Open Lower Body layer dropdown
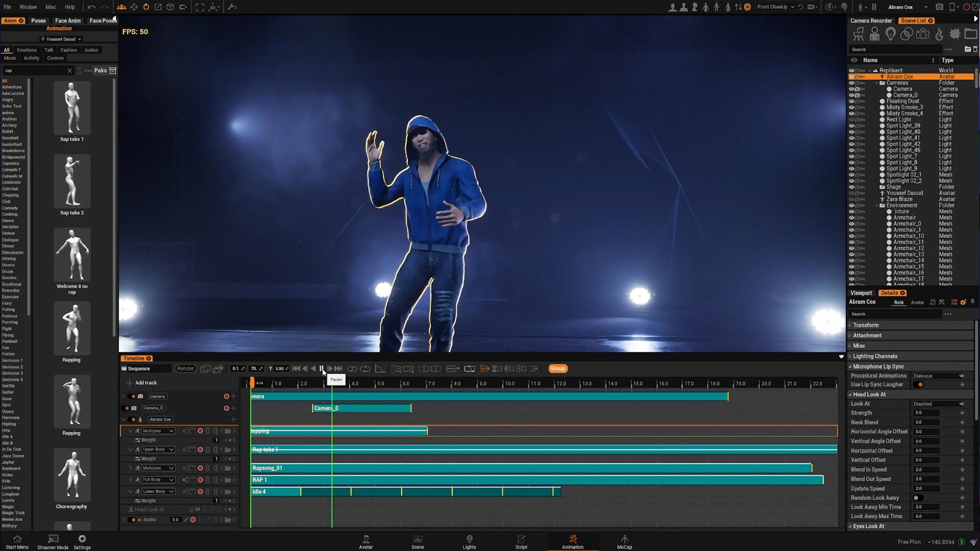This screenshot has height=551, width=980. 158,492
